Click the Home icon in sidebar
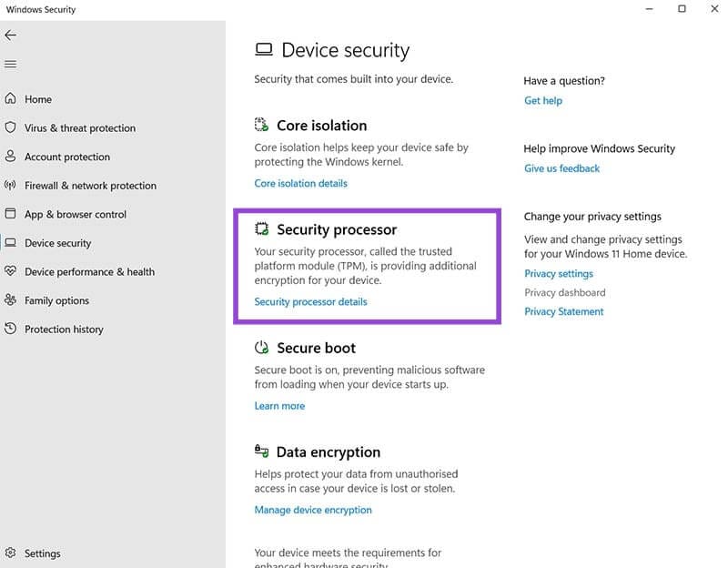The width and height of the screenshot is (728, 568). [x=11, y=99]
